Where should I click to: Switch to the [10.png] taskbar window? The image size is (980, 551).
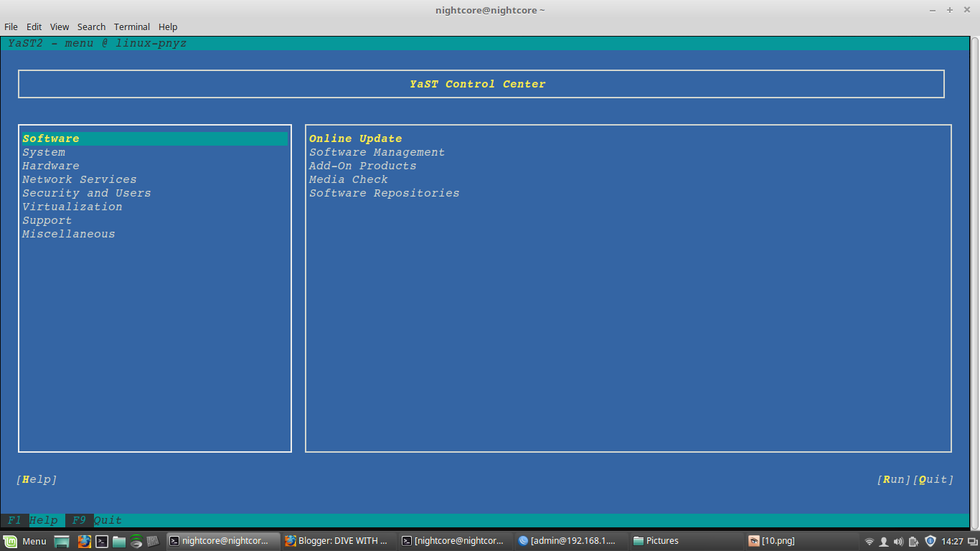coord(803,541)
